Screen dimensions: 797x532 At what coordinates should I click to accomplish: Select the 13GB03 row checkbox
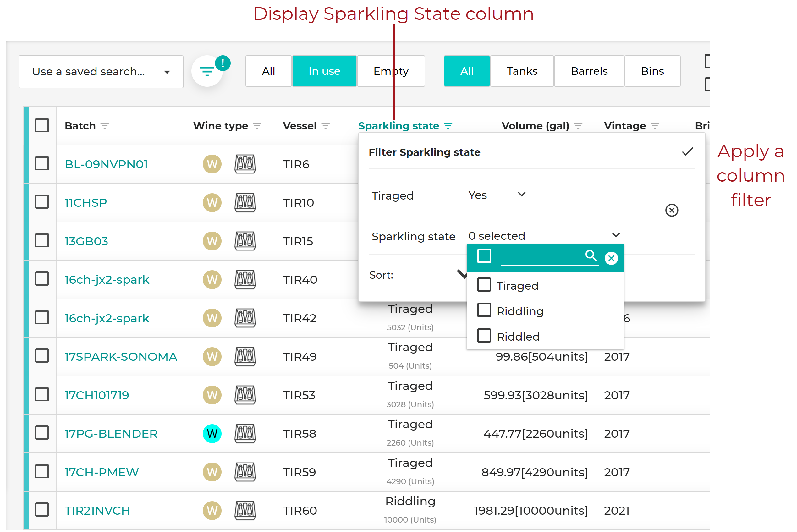[x=42, y=240]
